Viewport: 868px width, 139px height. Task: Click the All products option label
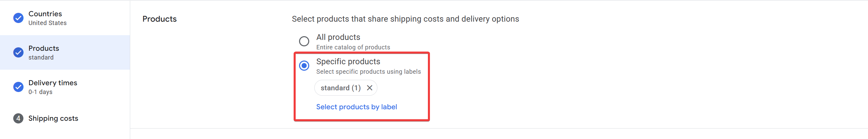338,37
